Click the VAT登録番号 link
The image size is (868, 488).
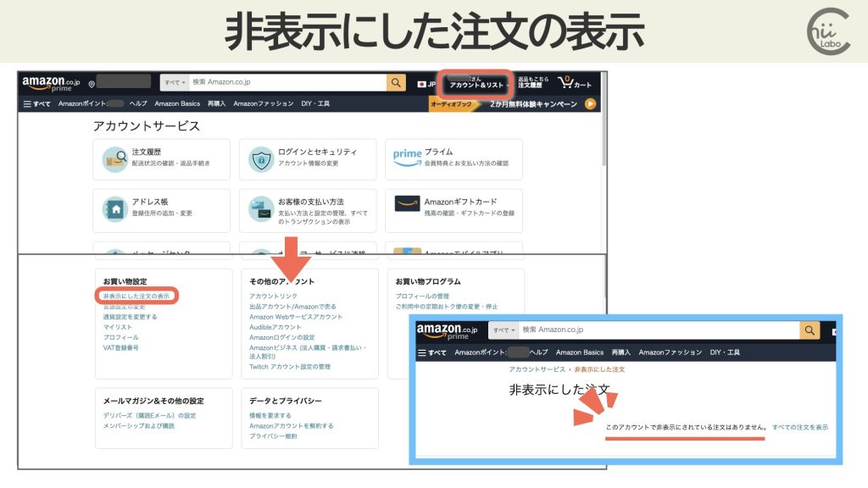(x=120, y=348)
